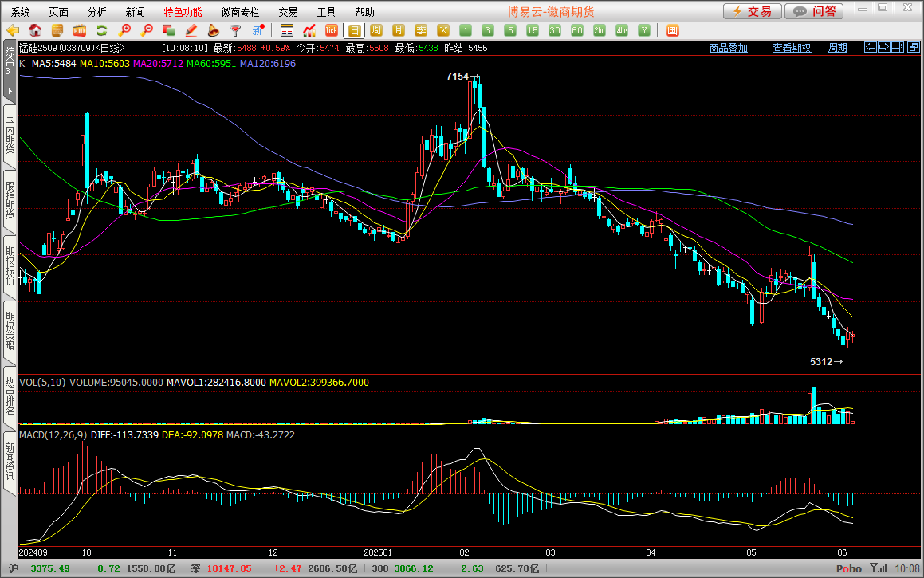The image size is (924, 578).
Task: Click the gold X period button
Action: (443, 30)
